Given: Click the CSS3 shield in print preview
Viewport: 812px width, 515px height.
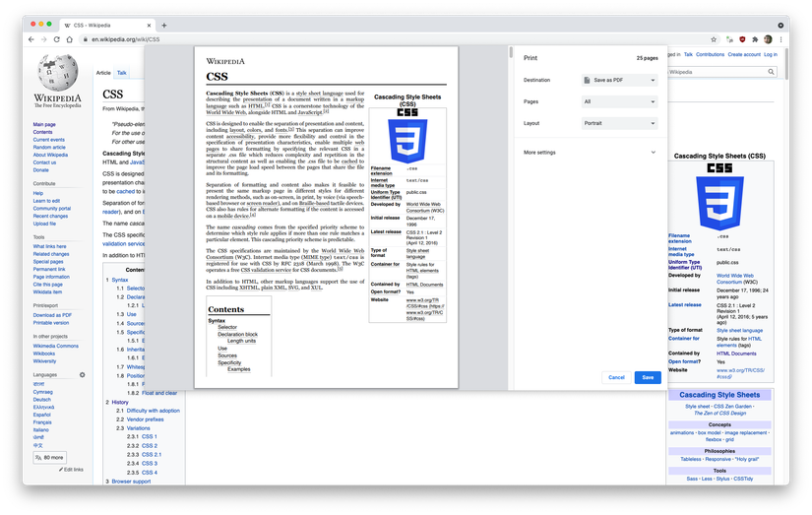Looking at the screenshot, I should pos(407,141).
